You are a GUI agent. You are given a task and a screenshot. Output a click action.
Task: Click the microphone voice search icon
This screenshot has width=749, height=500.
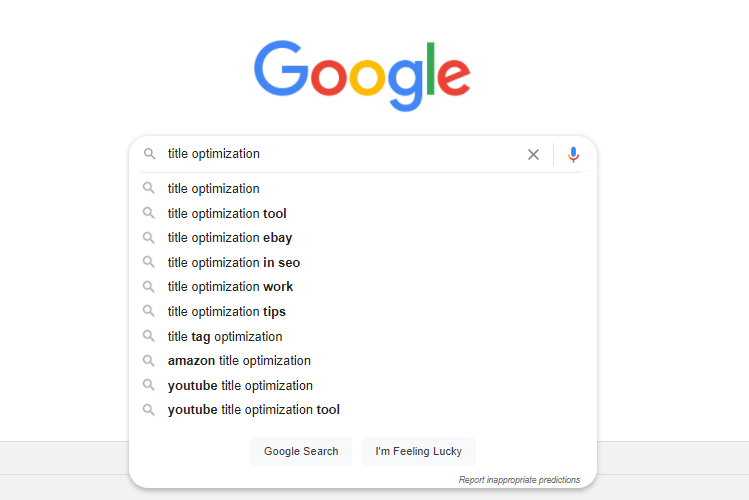coord(573,154)
